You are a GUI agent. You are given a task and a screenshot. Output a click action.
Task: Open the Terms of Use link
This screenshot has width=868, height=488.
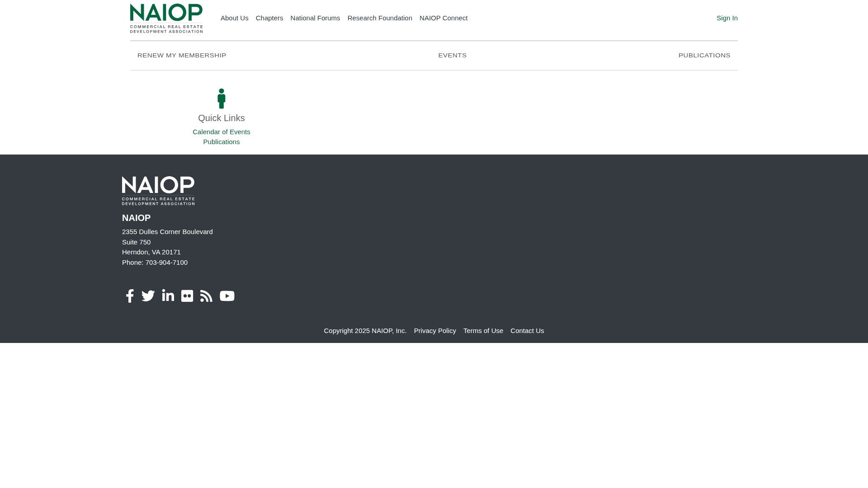point(483,331)
